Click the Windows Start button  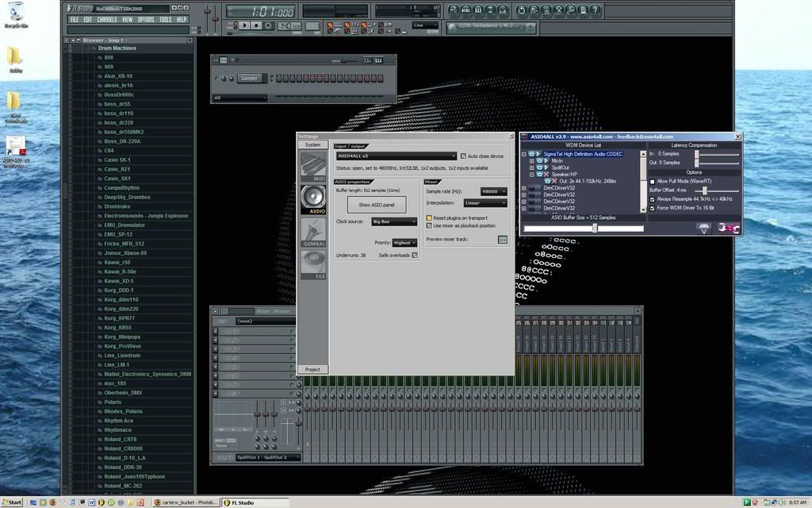(12, 502)
